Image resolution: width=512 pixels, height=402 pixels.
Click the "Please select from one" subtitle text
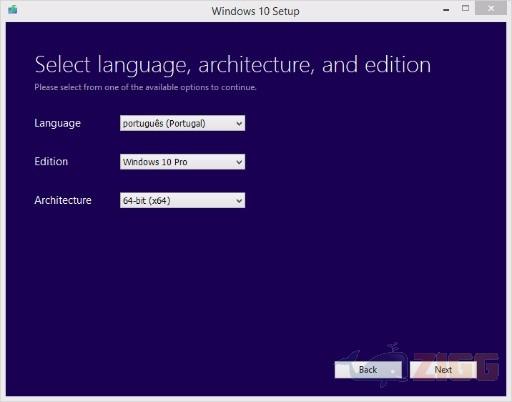coord(145,87)
